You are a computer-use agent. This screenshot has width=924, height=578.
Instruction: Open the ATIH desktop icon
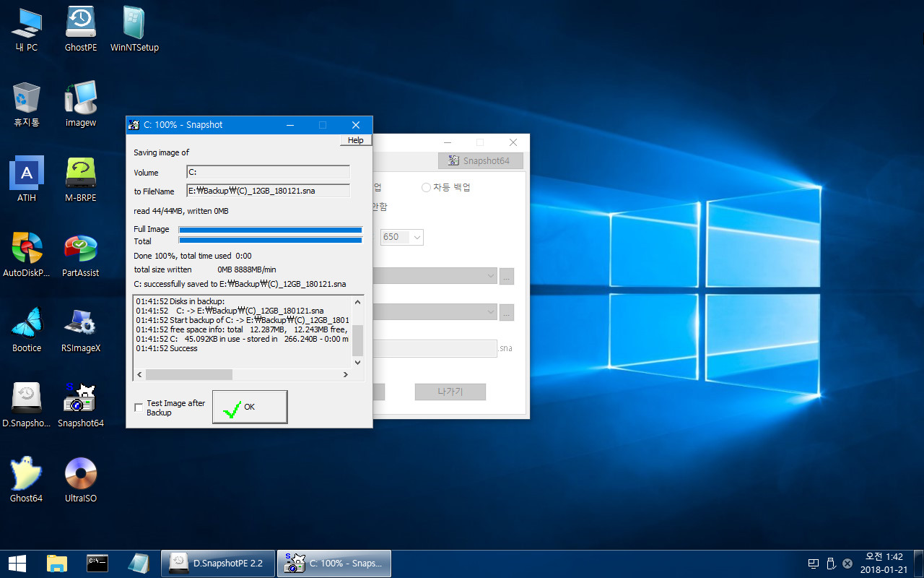point(27,179)
